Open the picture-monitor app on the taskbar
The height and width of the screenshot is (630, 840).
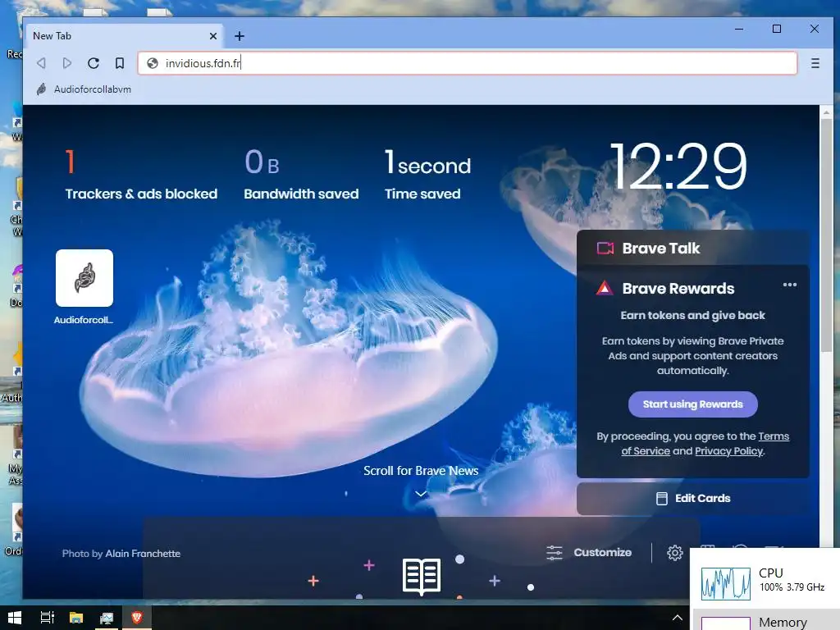tap(107, 619)
